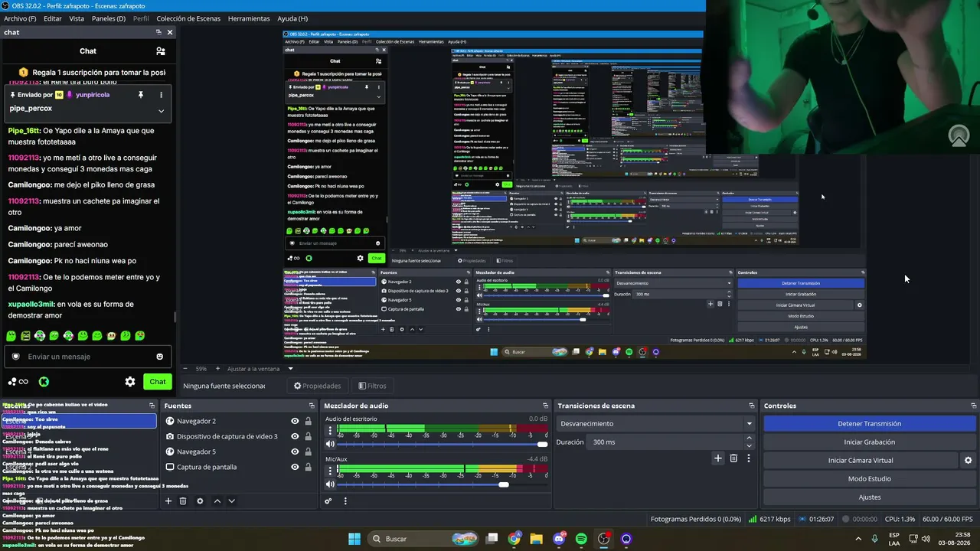Toggle lock on Navegador 5 source
Image resolution: width=980 pixels, height=551 pixels.
click(x=308, y=452)
